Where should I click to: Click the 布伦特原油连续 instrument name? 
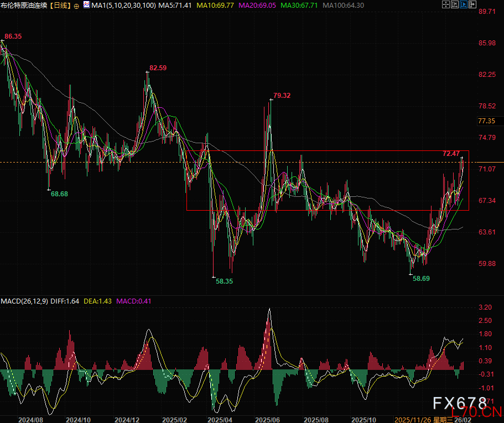[24, 6]
